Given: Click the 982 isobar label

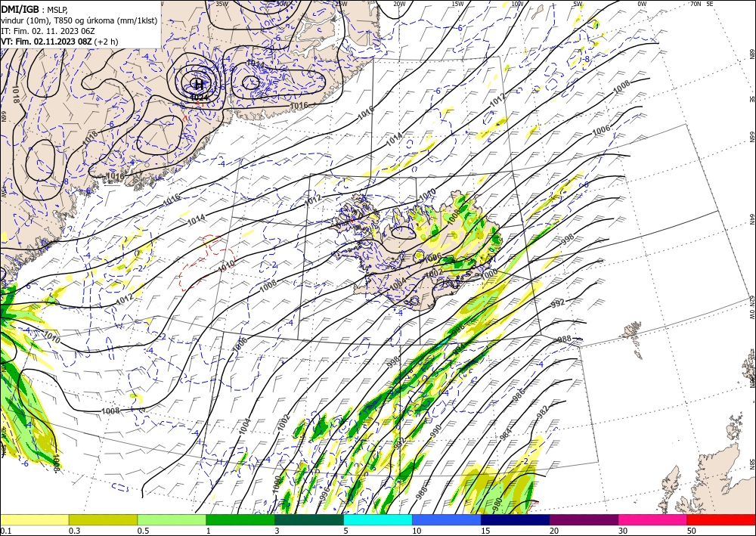Looking at the screenshot, I should pos(542,413).
